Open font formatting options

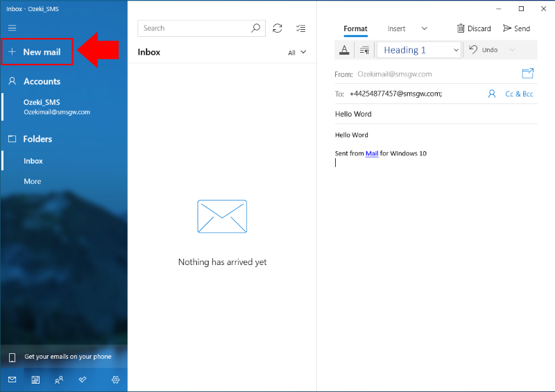click(x=344, y=50)
